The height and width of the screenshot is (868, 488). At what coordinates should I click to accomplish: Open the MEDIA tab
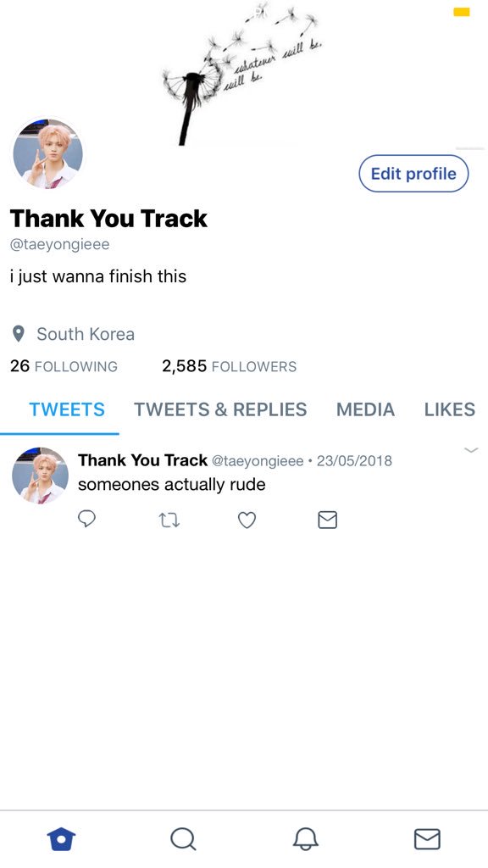click(x=366, y=409)
